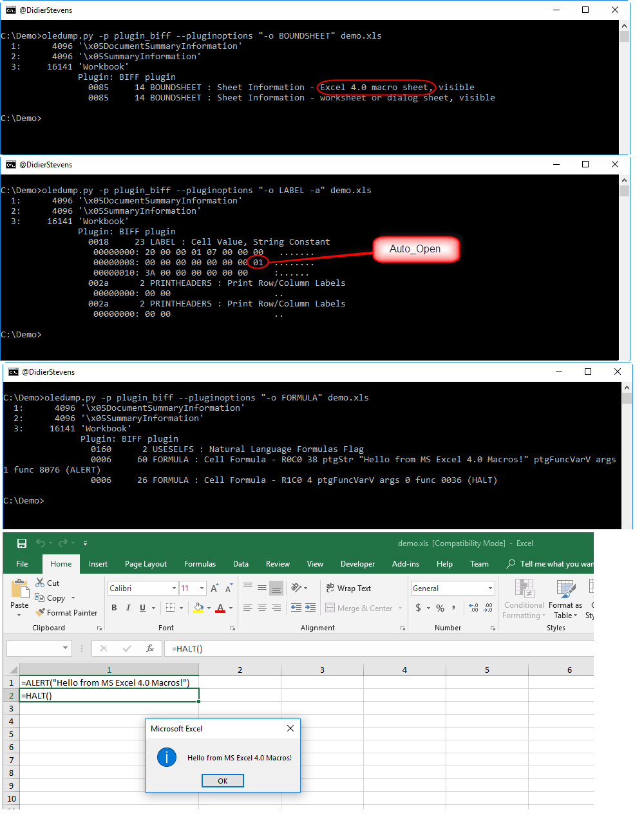Toggle underline formatting
This screenshot has width=644, height=837.
[x=141, y=607]
